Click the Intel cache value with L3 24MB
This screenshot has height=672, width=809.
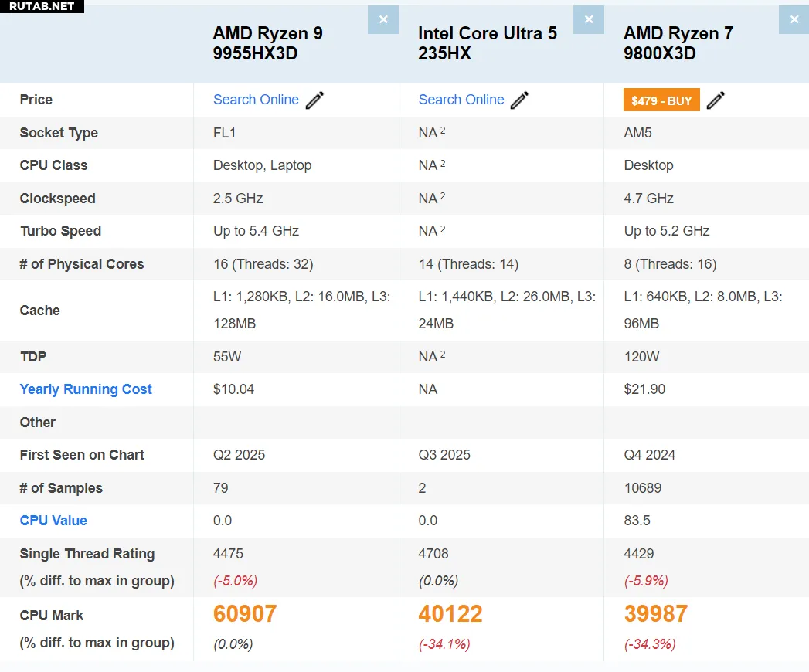[x=507, y=311]
